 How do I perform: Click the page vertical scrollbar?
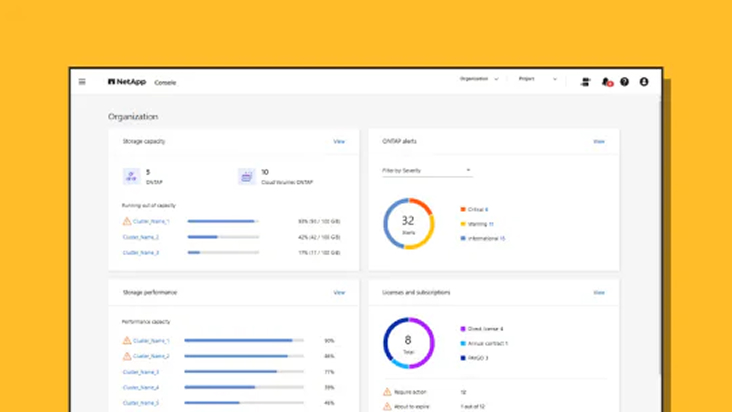pos(660,238)
